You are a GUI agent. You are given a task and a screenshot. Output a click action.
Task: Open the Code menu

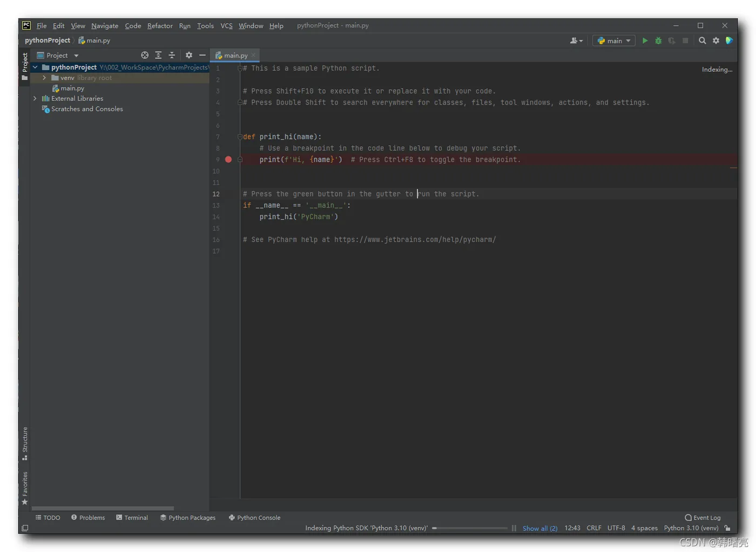133,25
